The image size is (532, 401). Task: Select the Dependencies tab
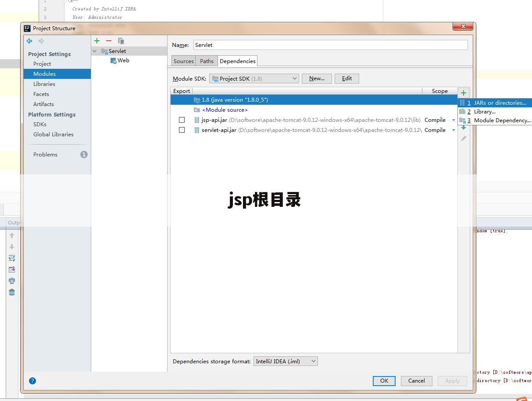click(x=237, y=61)
